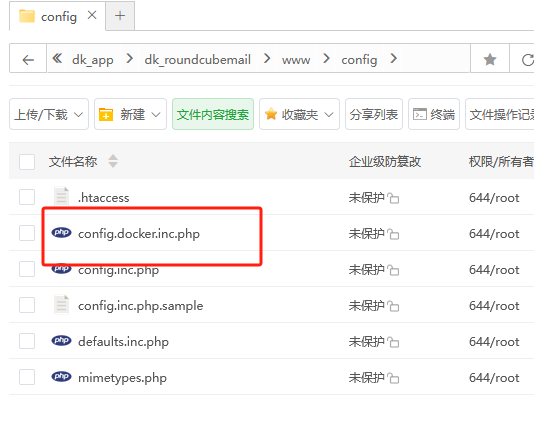
Task: Close the config tab
Action: coord(92,15)
